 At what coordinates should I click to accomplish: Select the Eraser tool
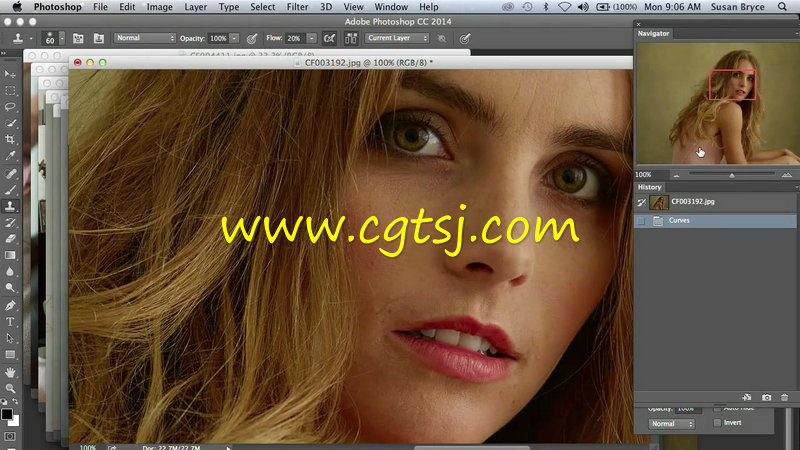point(10,238)
